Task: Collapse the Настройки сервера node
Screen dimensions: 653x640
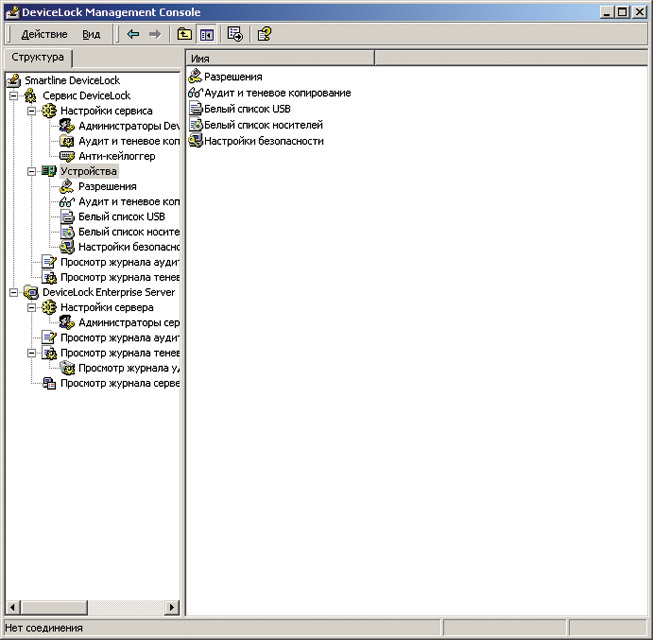Action: coord(31,307)
